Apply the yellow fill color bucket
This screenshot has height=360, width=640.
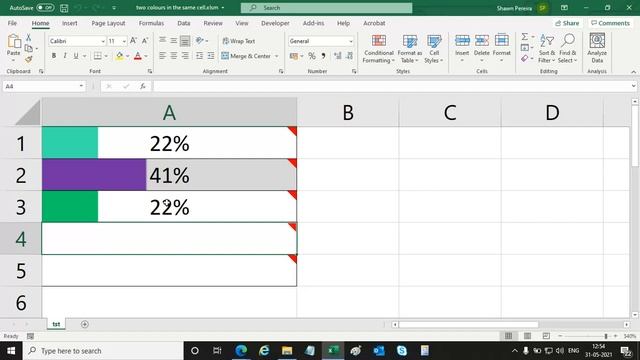pyautogui.click(x=119, y=56)
